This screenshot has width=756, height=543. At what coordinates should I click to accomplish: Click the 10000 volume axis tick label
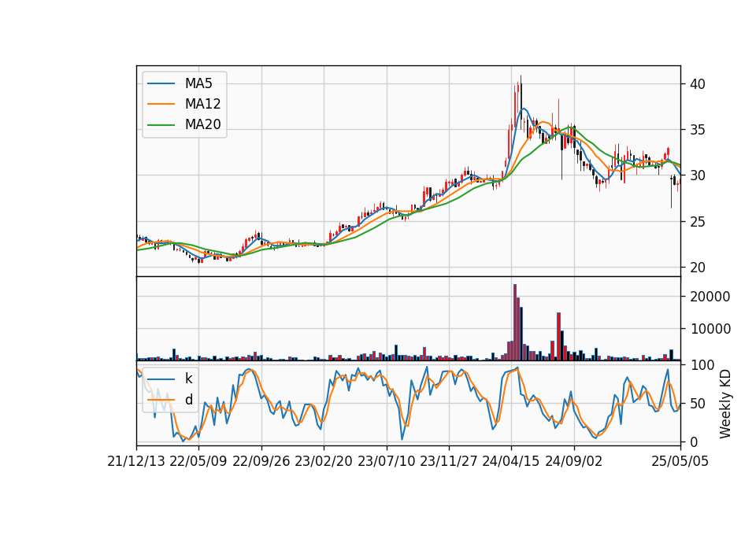(710, 329)
